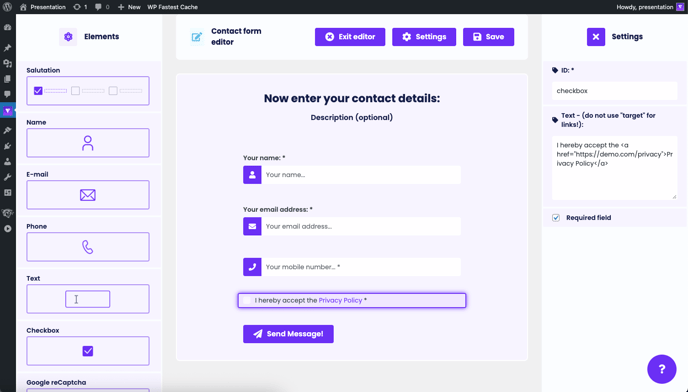Save the contact form

click(488, 37)
